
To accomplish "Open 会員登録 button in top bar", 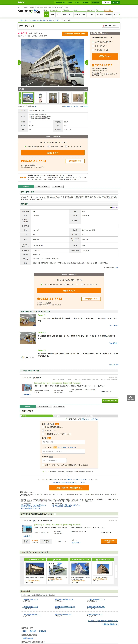I will pyautogui.click(x=106, y=2).
